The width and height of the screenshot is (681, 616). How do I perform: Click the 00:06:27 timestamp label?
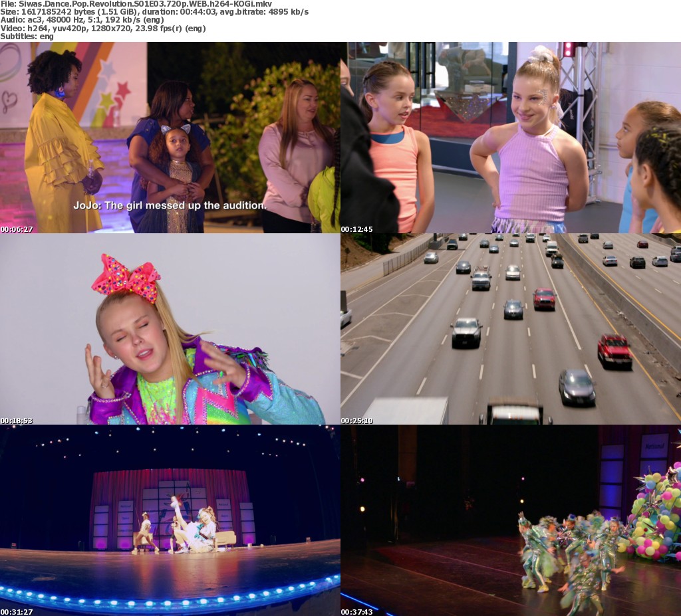tap(17, 229)
